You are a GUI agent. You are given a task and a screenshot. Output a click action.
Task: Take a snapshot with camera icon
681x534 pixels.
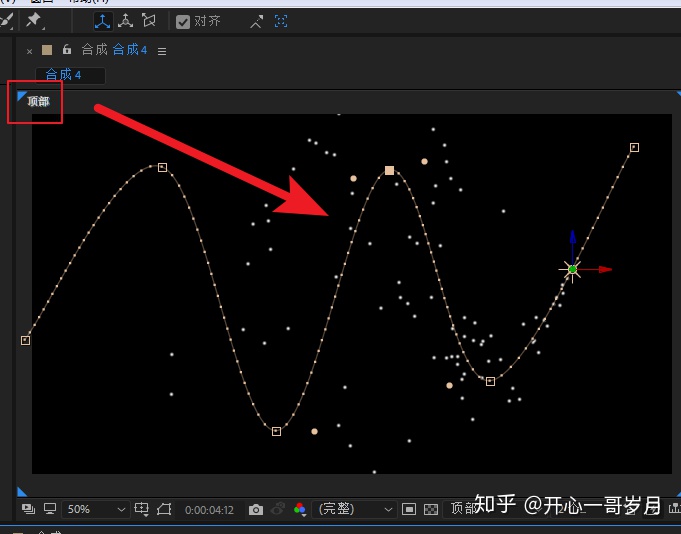256,509
